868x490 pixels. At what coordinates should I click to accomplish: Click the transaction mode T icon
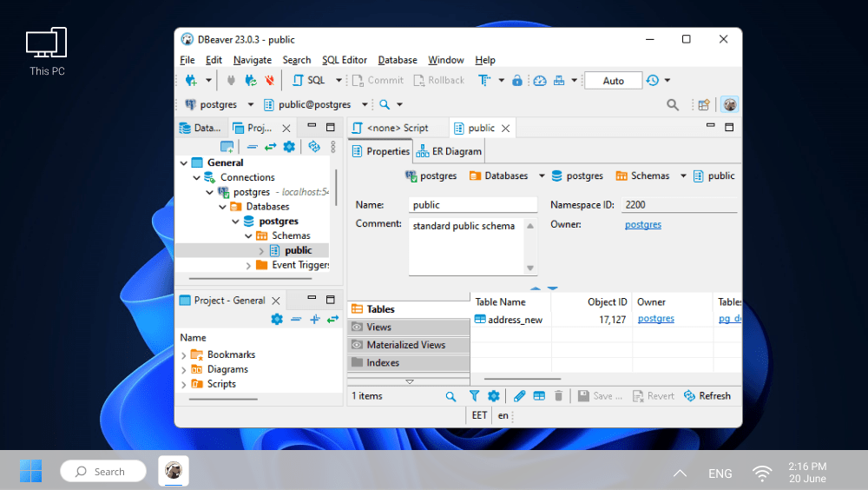(484, 81)
